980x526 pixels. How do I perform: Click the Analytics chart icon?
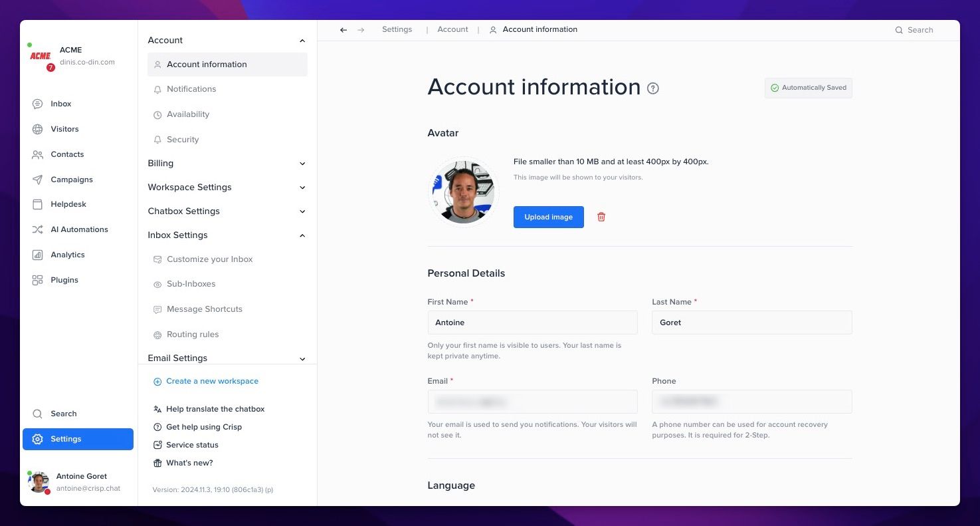(38, 255)
